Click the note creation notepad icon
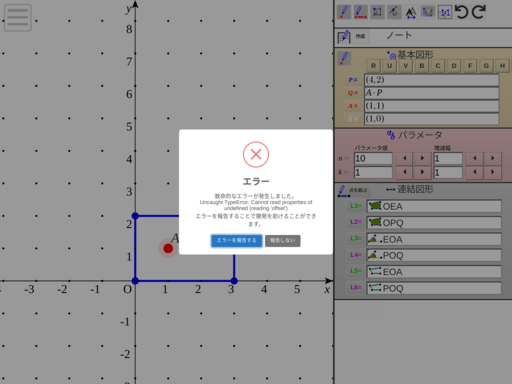512x384 pixels. pyautogui.click(x=344, y=37)
